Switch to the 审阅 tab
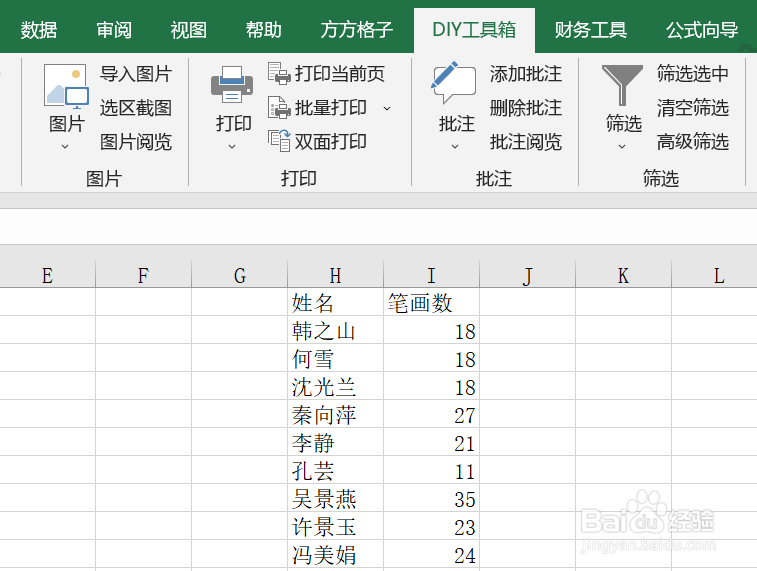Viewport: 757px width, 571px height. tap(114, 30)
